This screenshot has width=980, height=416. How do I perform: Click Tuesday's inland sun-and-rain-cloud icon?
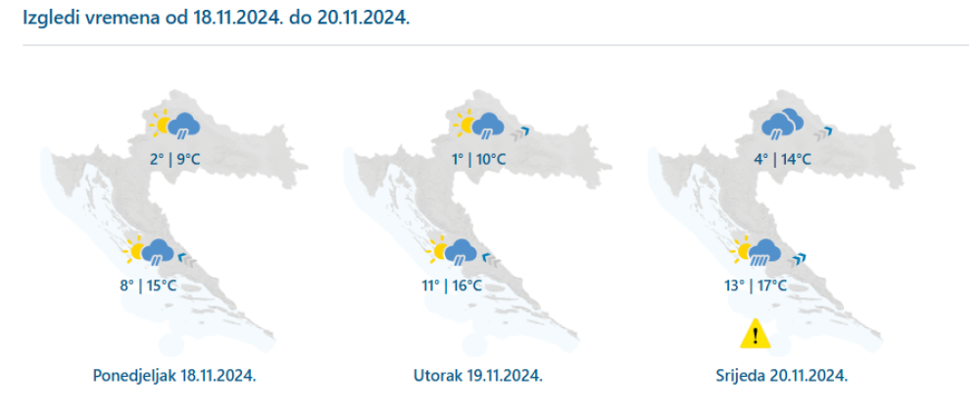click(479, 124)
